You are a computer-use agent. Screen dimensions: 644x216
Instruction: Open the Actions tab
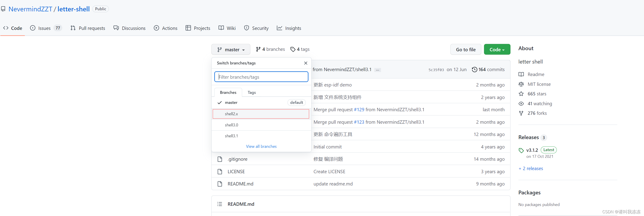pyautogui.click(x=166, y=28)
